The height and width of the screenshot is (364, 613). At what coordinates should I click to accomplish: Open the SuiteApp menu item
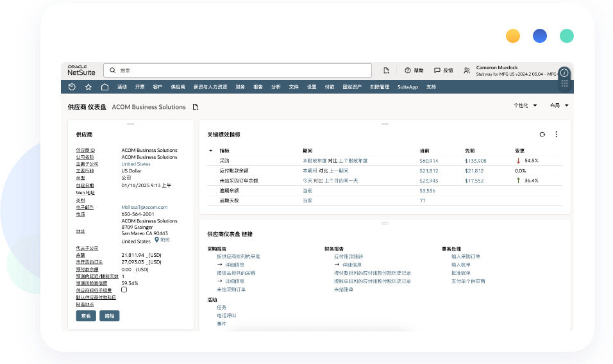[407, 87]
